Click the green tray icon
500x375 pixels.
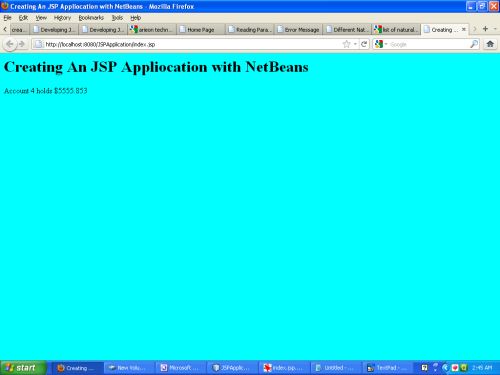[464, 368]
